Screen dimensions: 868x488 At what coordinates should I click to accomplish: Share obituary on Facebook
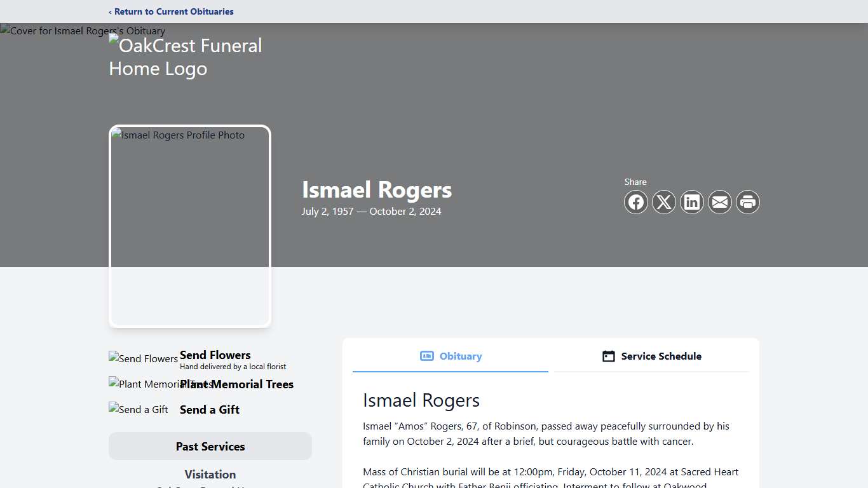(636, 202)
